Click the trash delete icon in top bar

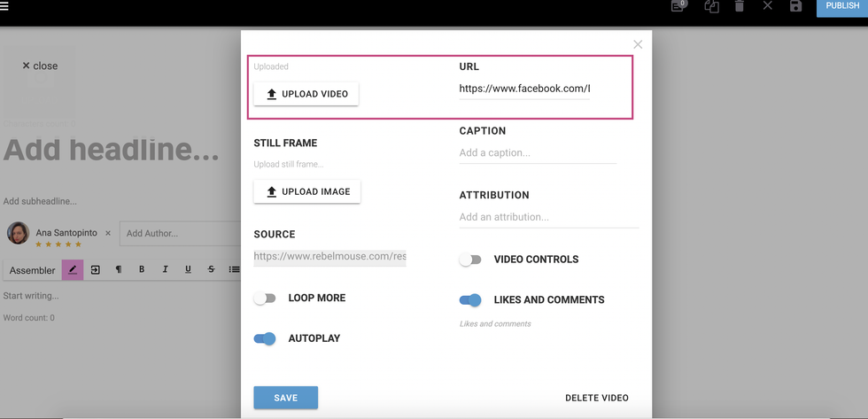click(x=740, y=6)
